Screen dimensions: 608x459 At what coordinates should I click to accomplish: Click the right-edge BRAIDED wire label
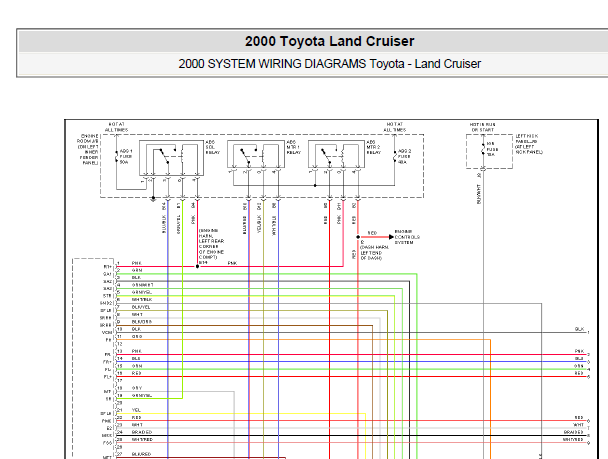point(573,432)
